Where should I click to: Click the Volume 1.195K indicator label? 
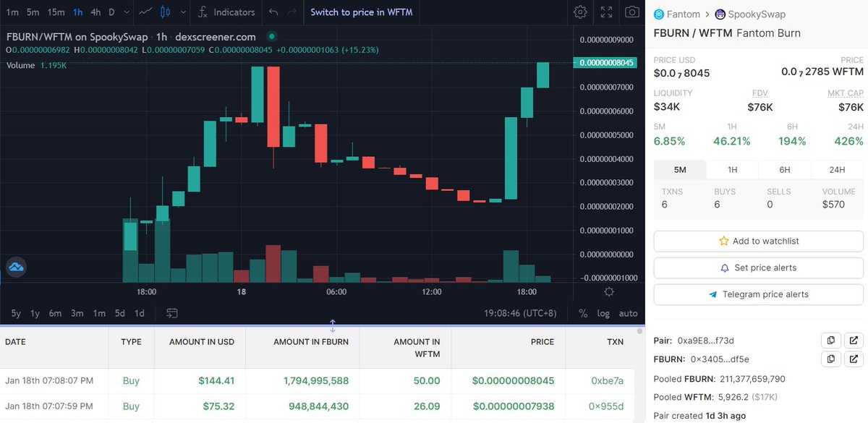[36, 65]
